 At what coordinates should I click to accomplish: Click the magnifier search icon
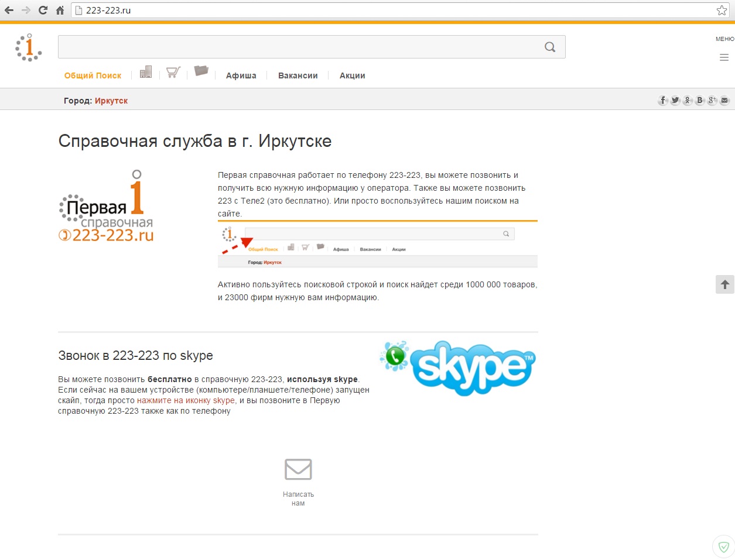550,47
